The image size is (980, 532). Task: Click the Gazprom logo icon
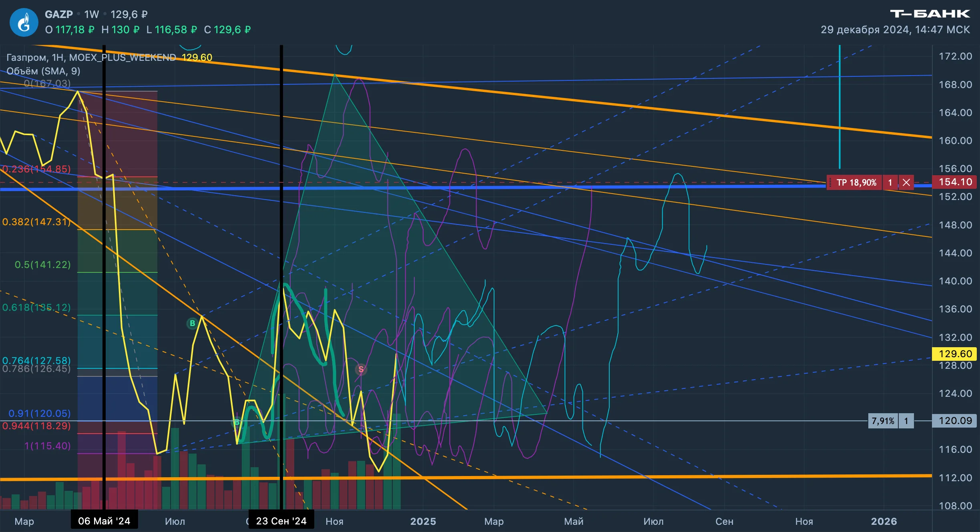click(x=24, y=22)
